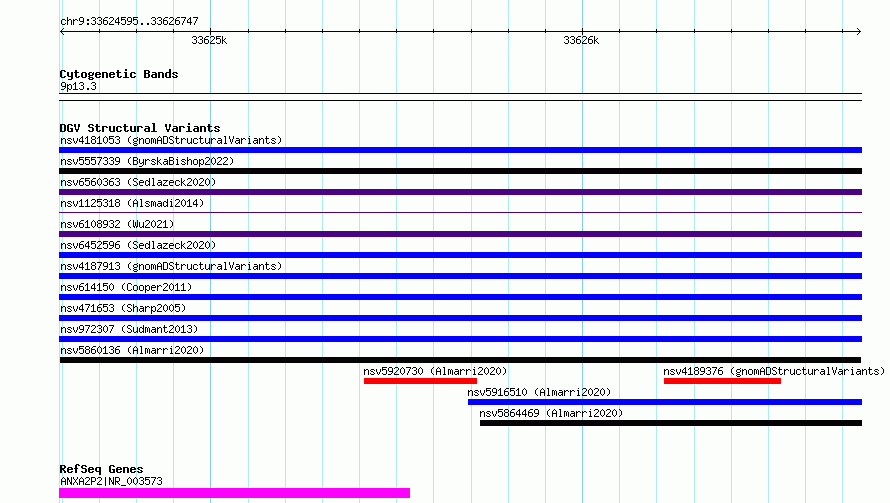The height and width of the screenshot is (503, 890).
Task: Click the nsv4187913 (gnomADStructuralVariants) label
Action: pyautogui.click(x=171, y=266)
